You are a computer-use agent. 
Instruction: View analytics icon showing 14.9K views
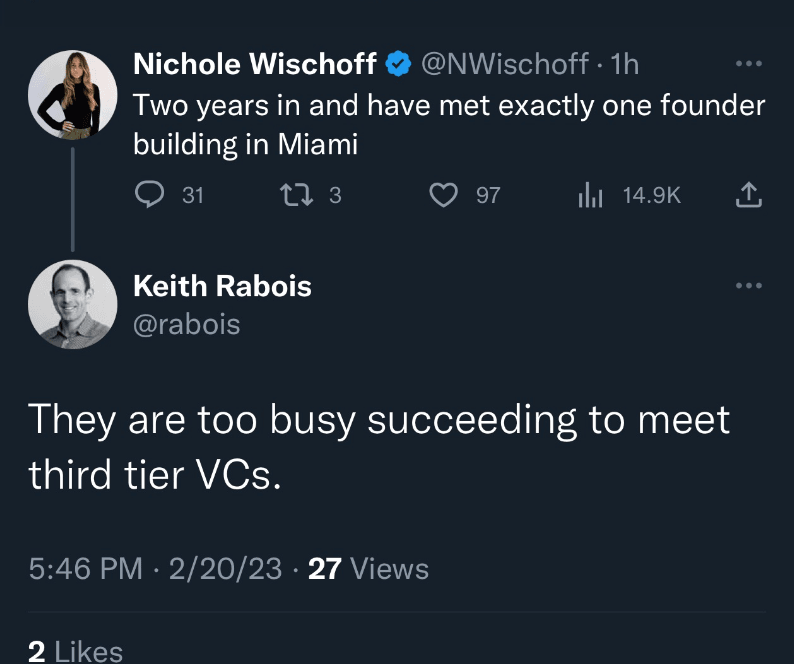590,195
